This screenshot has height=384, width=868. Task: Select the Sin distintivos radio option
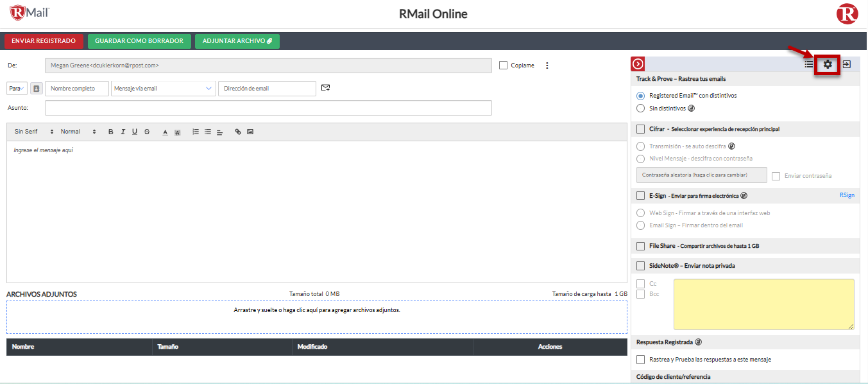coord(640,109)
